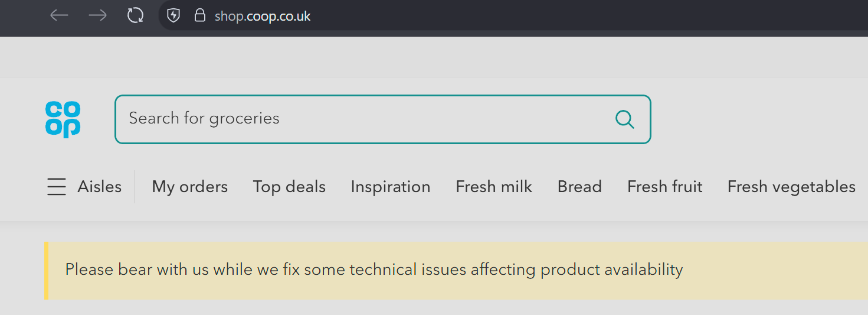Click the yellow technical issues notice banner

(456, 271)
